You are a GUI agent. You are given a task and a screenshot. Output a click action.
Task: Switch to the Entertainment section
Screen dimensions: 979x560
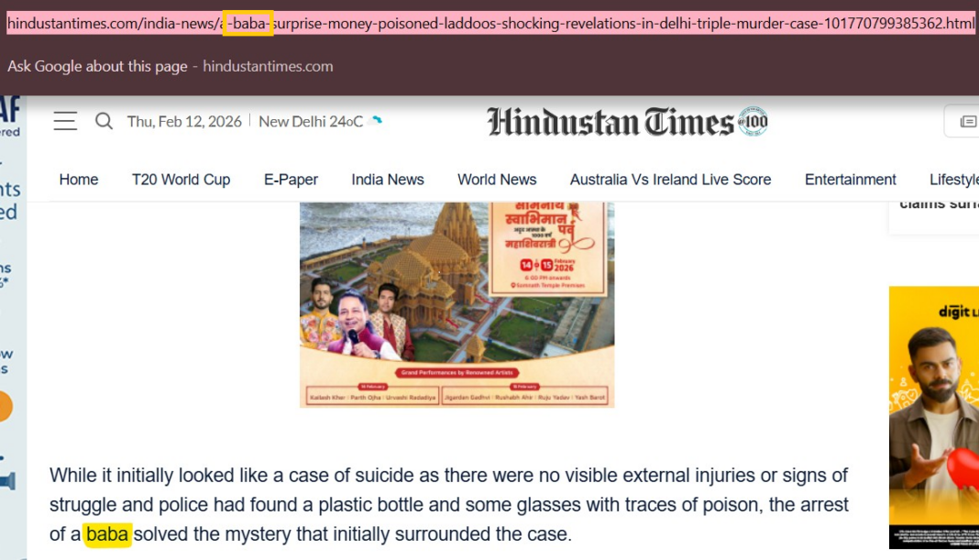(851, 180)
